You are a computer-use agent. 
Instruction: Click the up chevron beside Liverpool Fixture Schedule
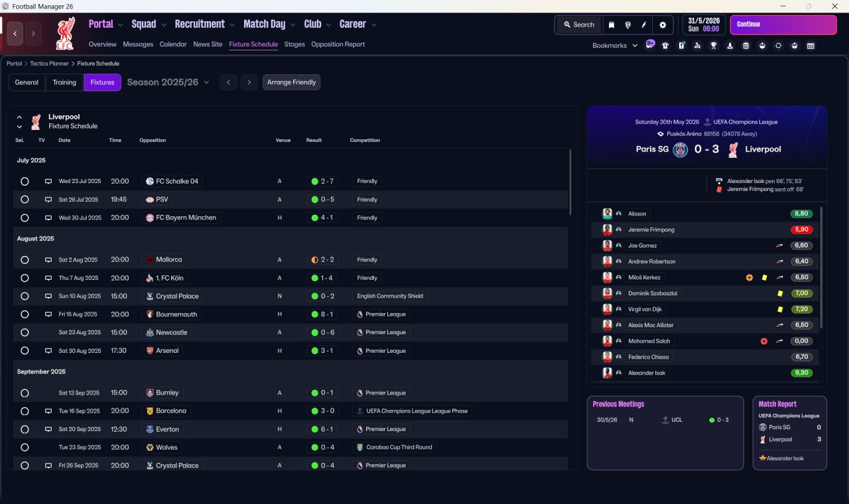20,117
